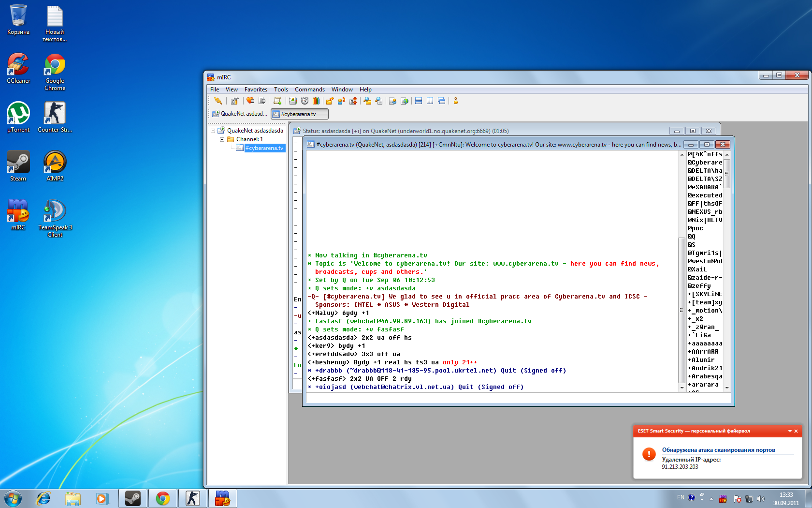Click the nick list scrollbar thumb
Viewport: 812px width, 508px height.
tap(726, 174)
